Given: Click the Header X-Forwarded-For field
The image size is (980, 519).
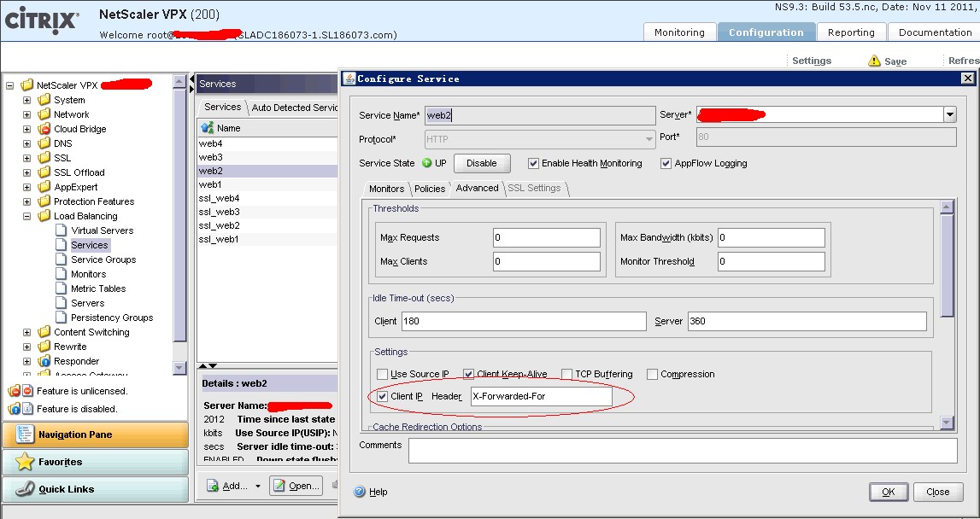Looking at the screenshot, I should (541, 396).
